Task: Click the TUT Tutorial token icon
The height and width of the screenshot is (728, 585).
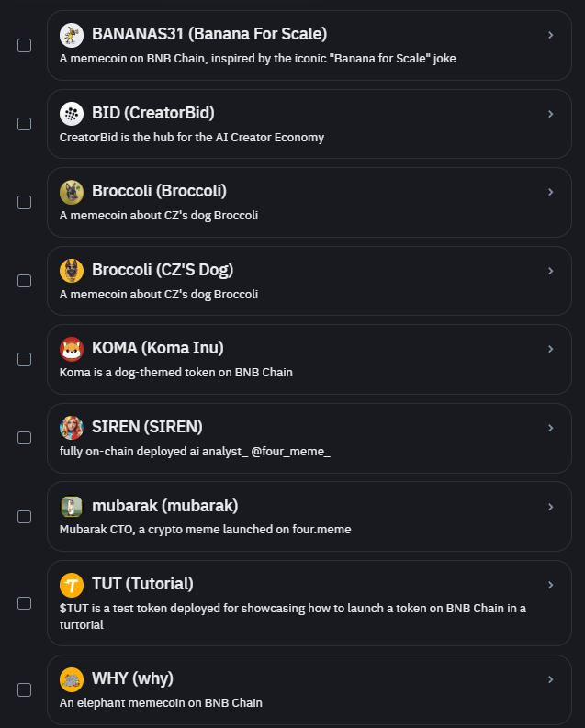Action: point(72,585)
